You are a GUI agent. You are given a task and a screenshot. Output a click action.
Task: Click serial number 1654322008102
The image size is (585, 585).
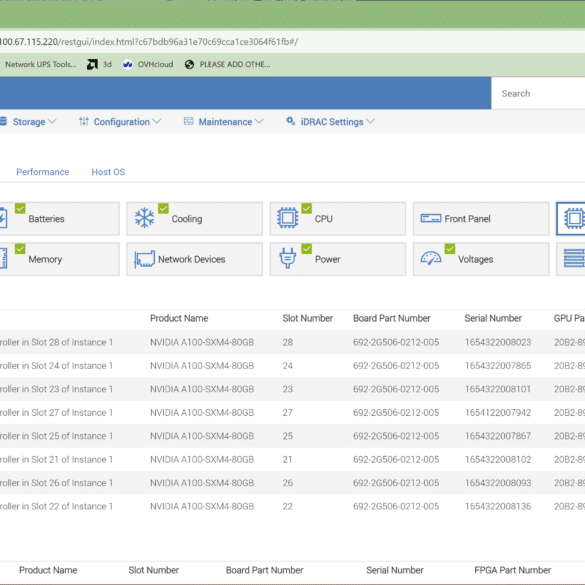tap(498, 459)
